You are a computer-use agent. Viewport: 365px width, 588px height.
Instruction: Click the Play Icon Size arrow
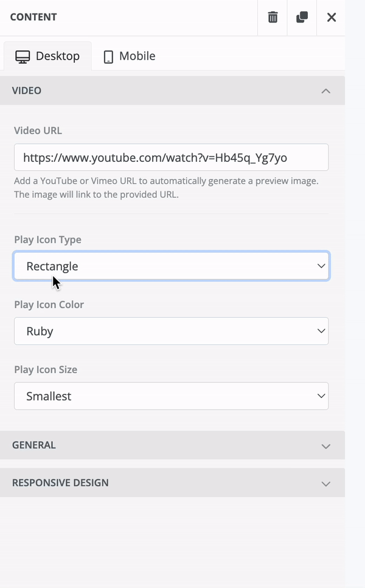coord(321,396)
